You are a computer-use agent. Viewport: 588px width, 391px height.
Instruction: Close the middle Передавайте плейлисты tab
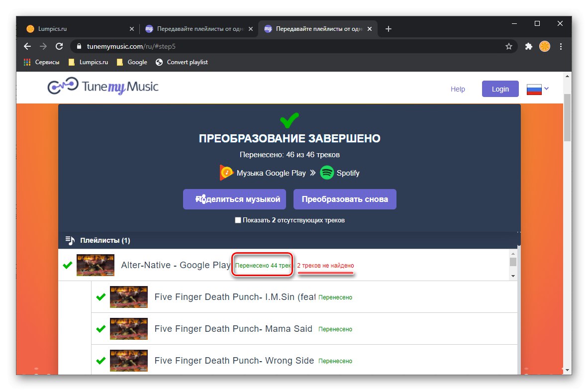[x=251, y=29]
